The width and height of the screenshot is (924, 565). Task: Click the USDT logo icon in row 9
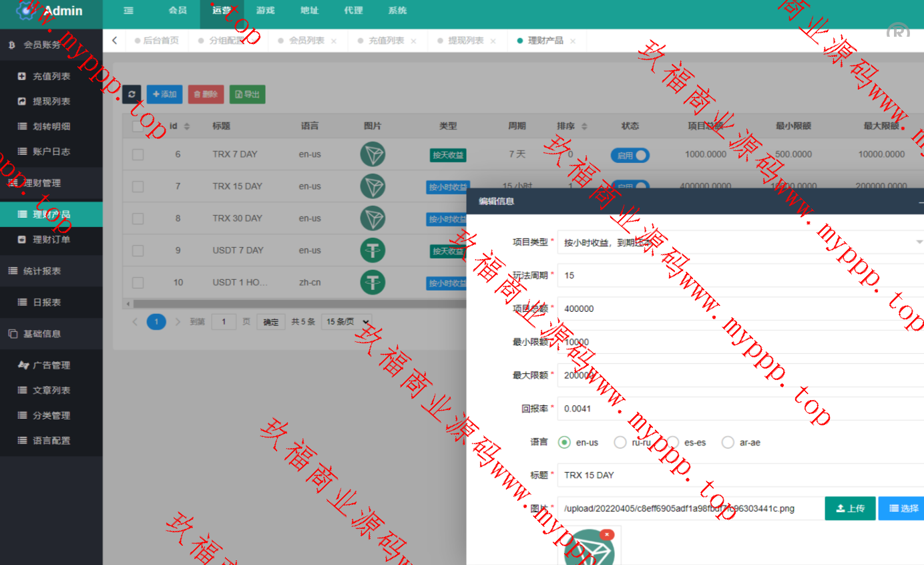373,250
